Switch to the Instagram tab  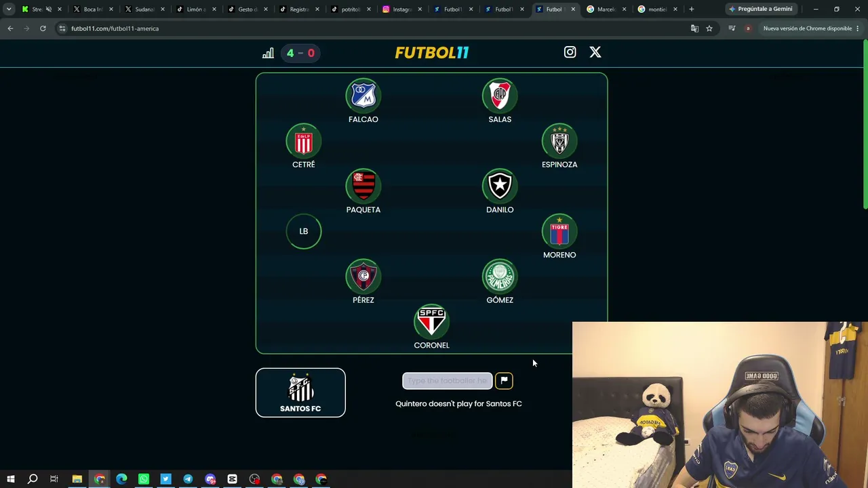click(x=401, y=9)
